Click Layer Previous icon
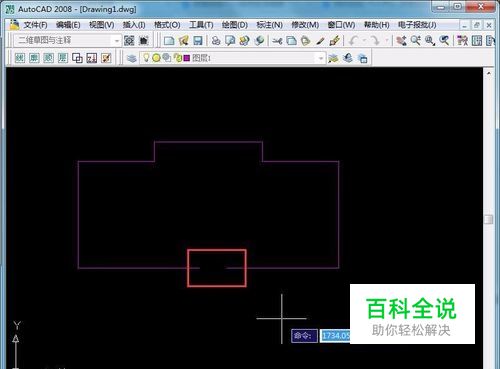Image resolution: width=500 pixels, height=369 pixels. click(x=348, y=58)
